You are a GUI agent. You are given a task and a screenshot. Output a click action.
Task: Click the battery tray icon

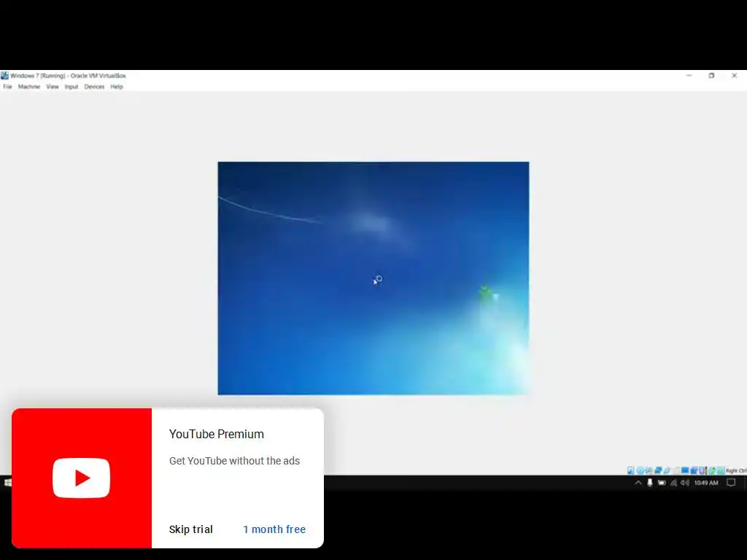[x=662, y=483]
